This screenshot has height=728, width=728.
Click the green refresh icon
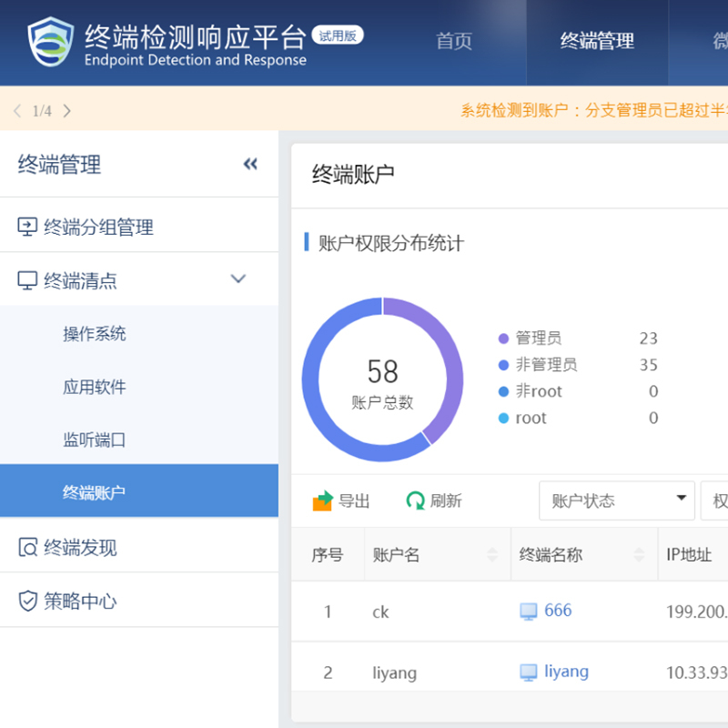point(416,501)
